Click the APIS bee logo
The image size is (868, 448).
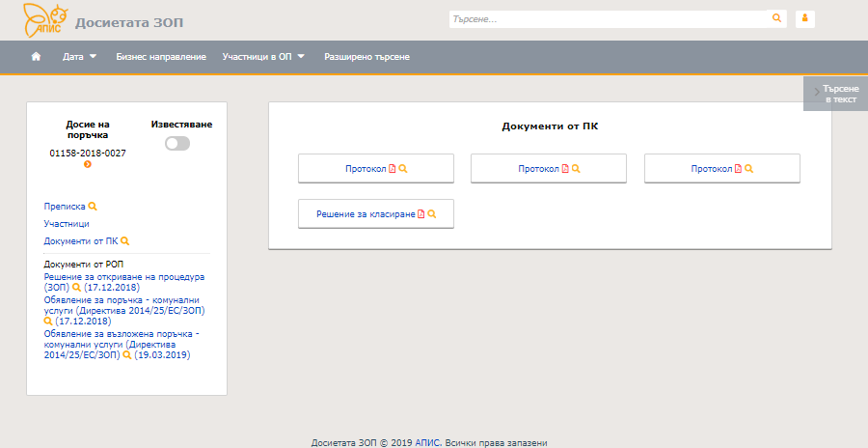point(44,18)
